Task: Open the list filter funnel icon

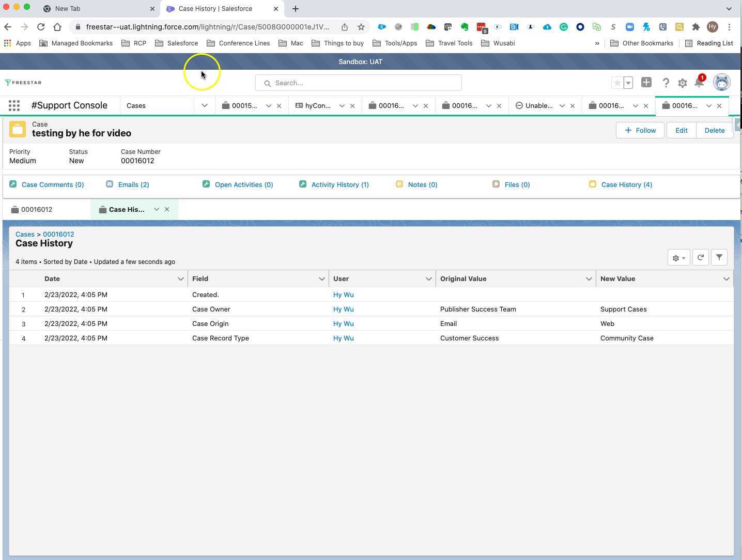Action: coord(719,257)
